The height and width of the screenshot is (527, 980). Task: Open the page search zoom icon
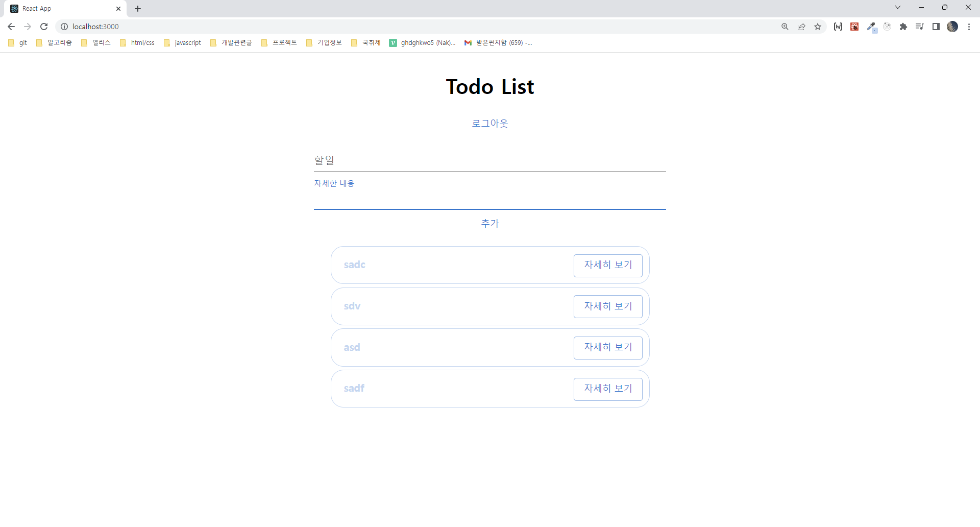(x=786, y=26)
